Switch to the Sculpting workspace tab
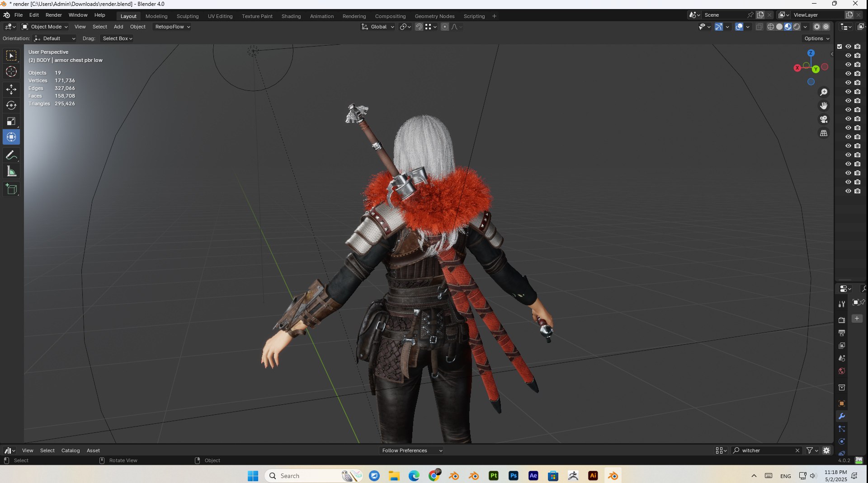Viewport: 868px width, 483px height. (x=188, y=16)
